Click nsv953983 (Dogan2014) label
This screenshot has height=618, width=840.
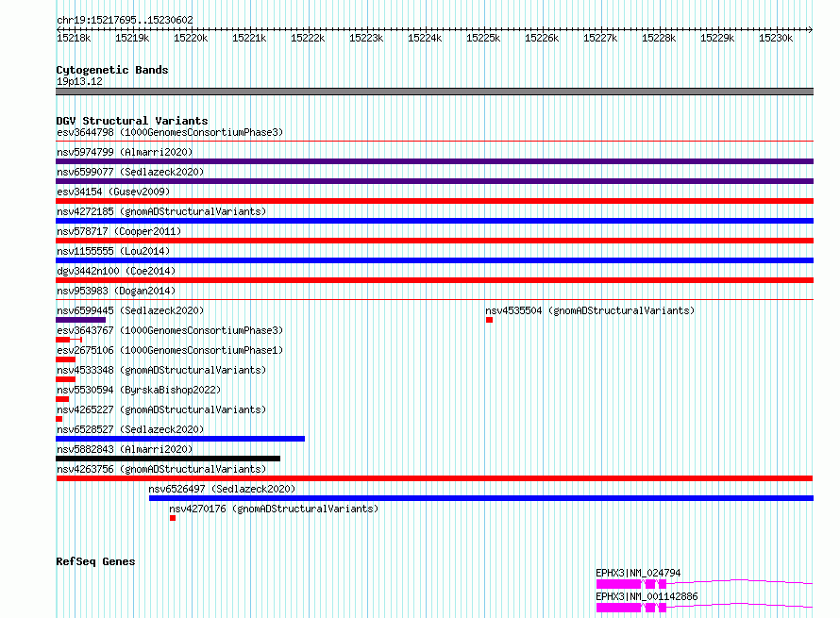[116, 291]
